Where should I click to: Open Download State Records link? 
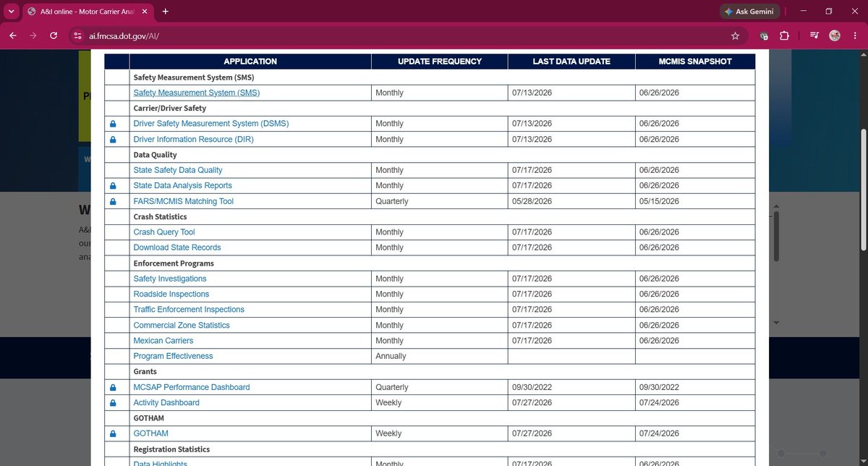(177, 247)
